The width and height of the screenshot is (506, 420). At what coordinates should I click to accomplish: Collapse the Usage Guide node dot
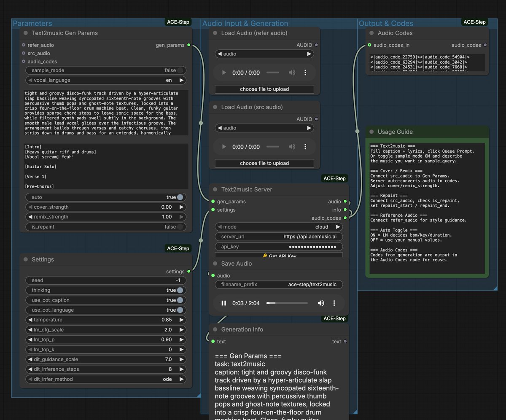(x=371, y=132)
